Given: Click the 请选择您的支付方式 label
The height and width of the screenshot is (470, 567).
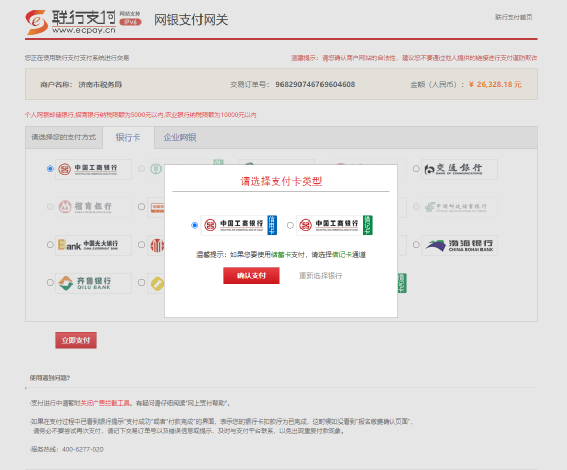Looking at the screenshot, I should tap(64, 137).
